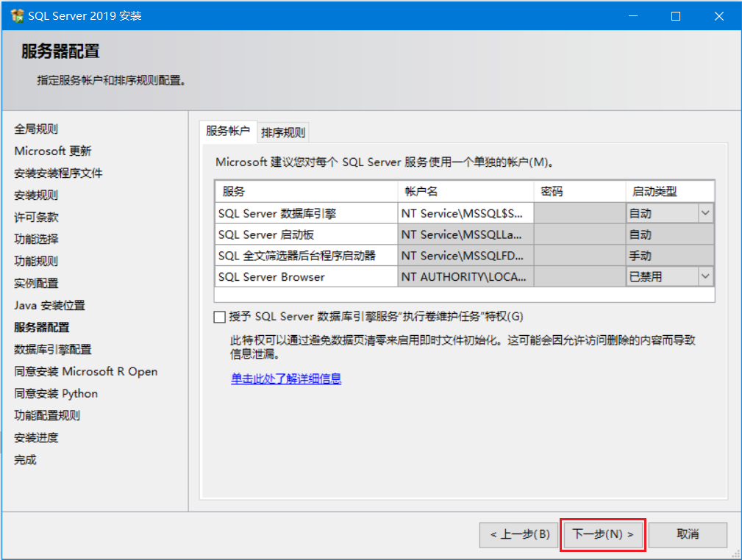Screen dimensions: 742x560
Task: Click account name NT Service\MSSQLFD...
Action: (x=465, y=256)
